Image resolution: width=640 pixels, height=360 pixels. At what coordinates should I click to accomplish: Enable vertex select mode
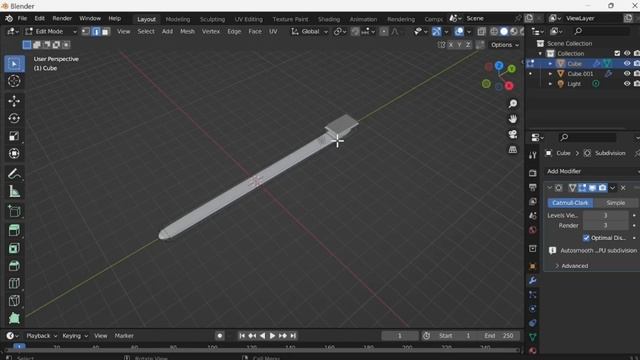pos(86,31)
